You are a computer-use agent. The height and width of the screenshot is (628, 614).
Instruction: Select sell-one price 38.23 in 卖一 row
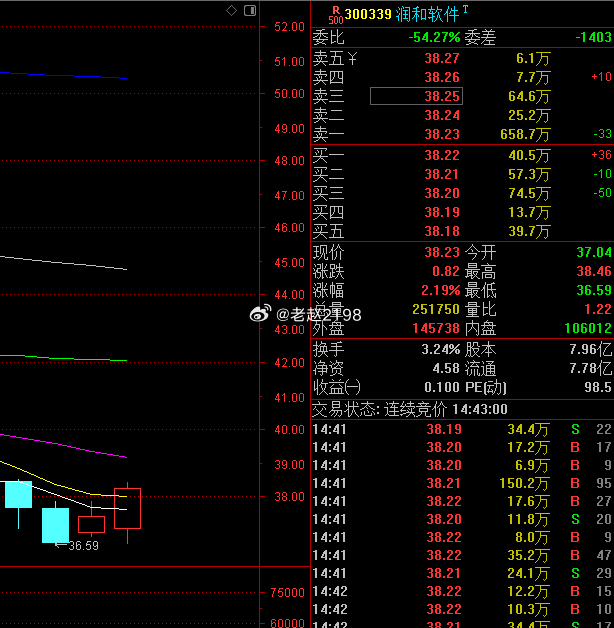click(x=442, y=134)
